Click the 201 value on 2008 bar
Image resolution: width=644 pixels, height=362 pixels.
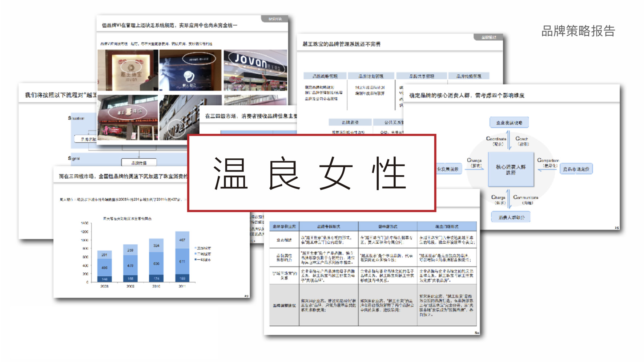tap(104, 255)
